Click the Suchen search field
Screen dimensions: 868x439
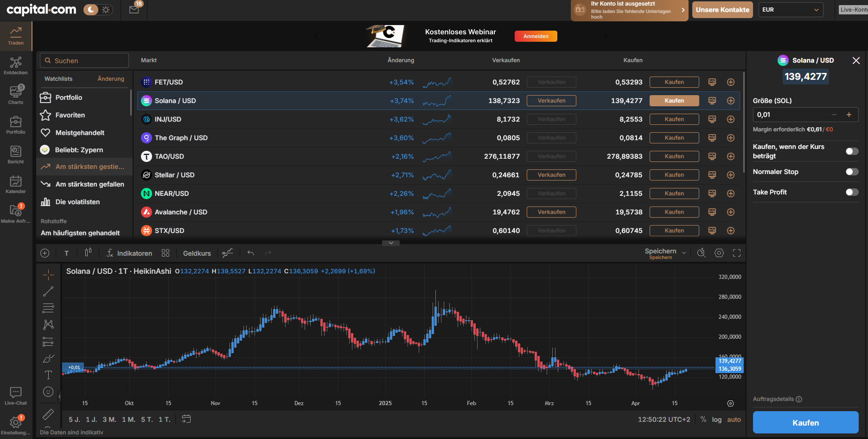coord(84,60)
